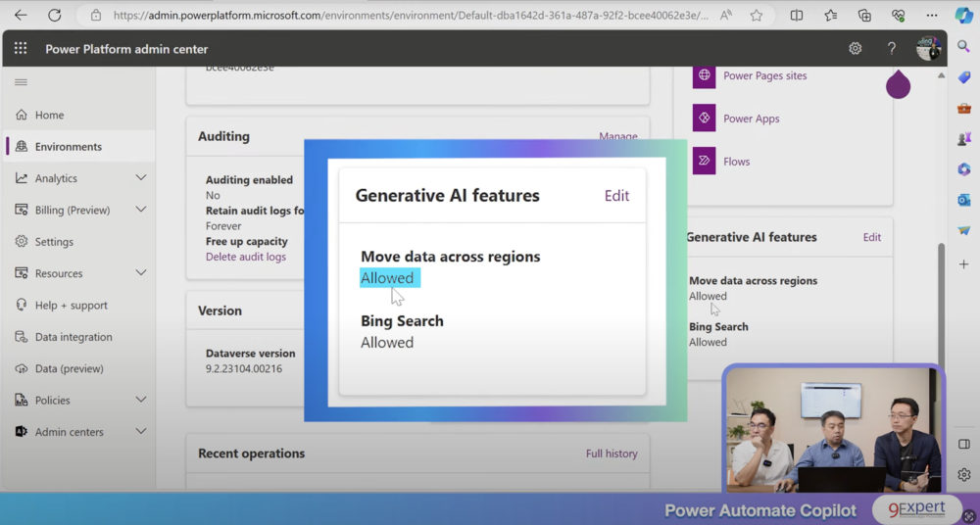Open Full history of recent operations
This screenshot has height=525, width=980.
612,453
